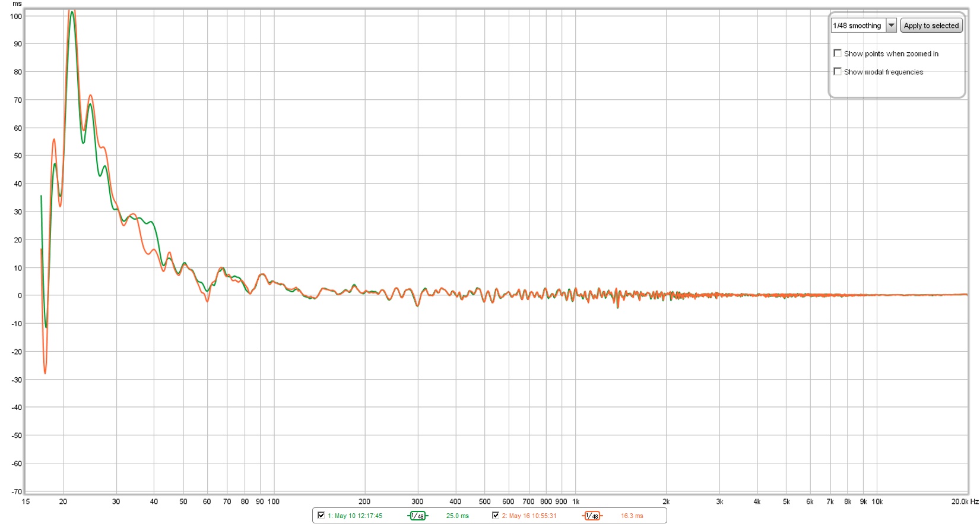Click the '2: May 16 10:55:31' legend label
The image size is (980, 524).
click(529, 516)
